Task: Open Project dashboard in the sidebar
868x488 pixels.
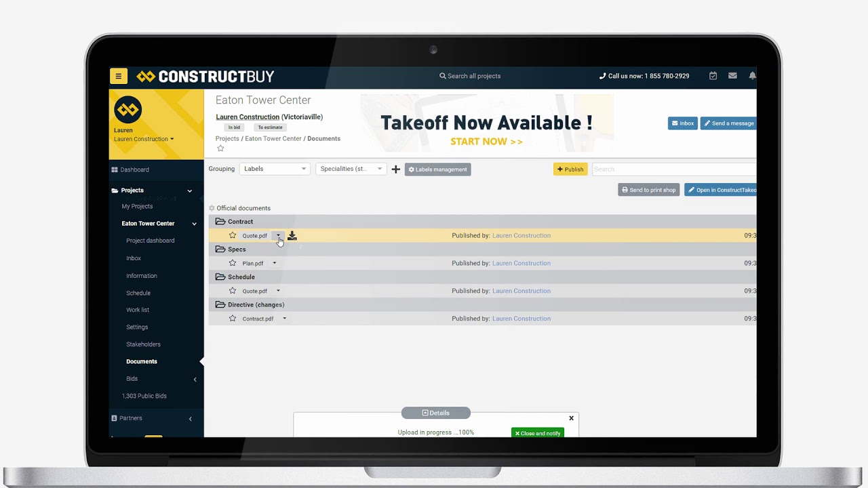Action: [x=151, y=241]
